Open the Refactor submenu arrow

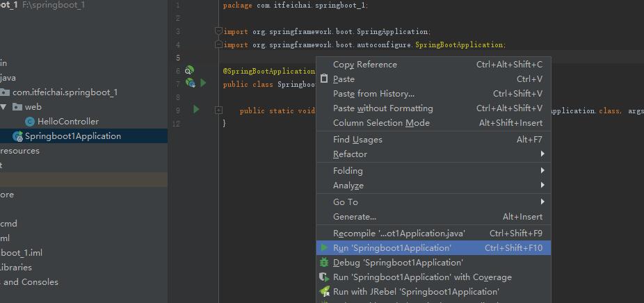542,154
